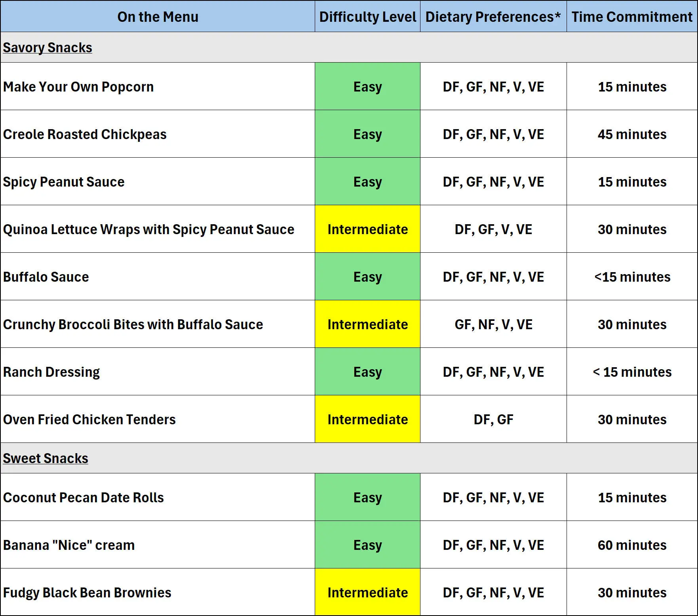The image size is (698, 616).
Task: Click the Intermediate cell for Oven Fried Chicken Tenders
Action: coord(367,419)
